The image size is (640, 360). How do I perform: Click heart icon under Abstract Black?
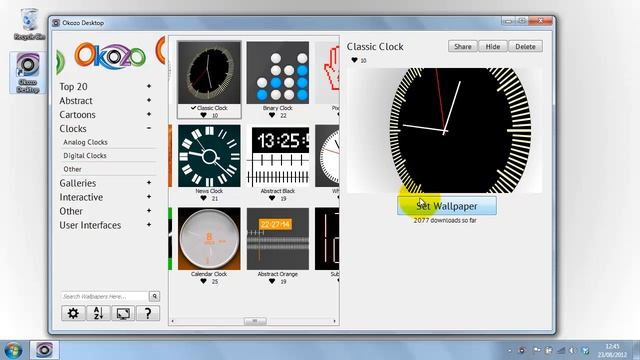pos(272,198)
